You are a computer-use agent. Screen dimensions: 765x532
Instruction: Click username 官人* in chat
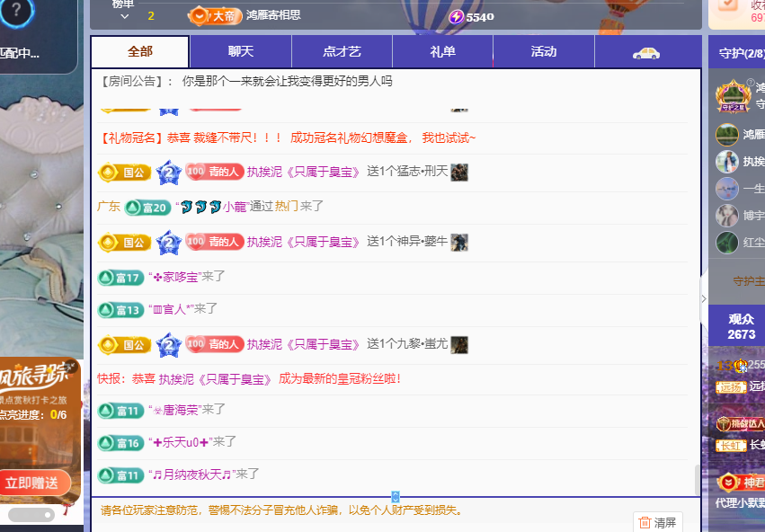tap(173, 309)
